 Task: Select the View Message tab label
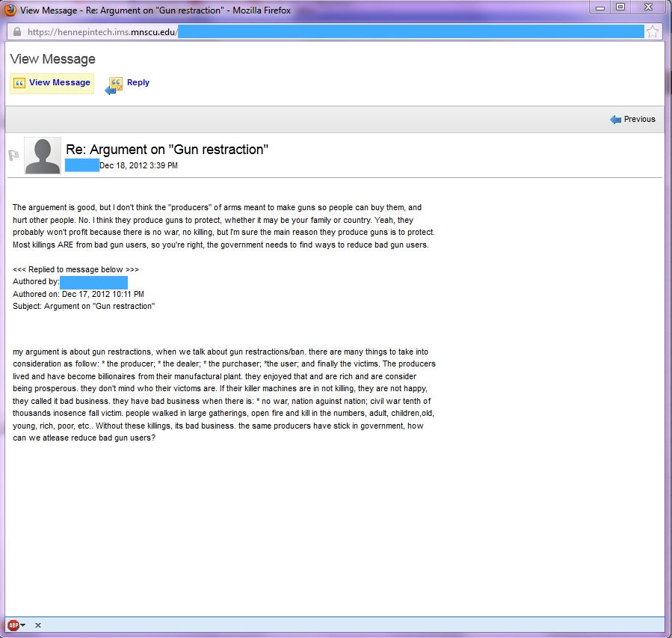click(x=60, y=83)
